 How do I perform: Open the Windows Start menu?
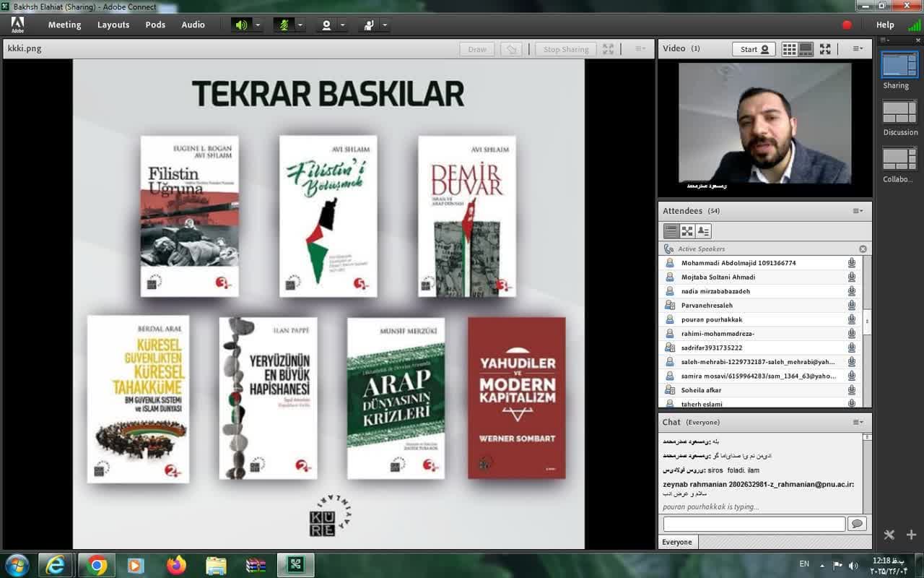point(17,564)
